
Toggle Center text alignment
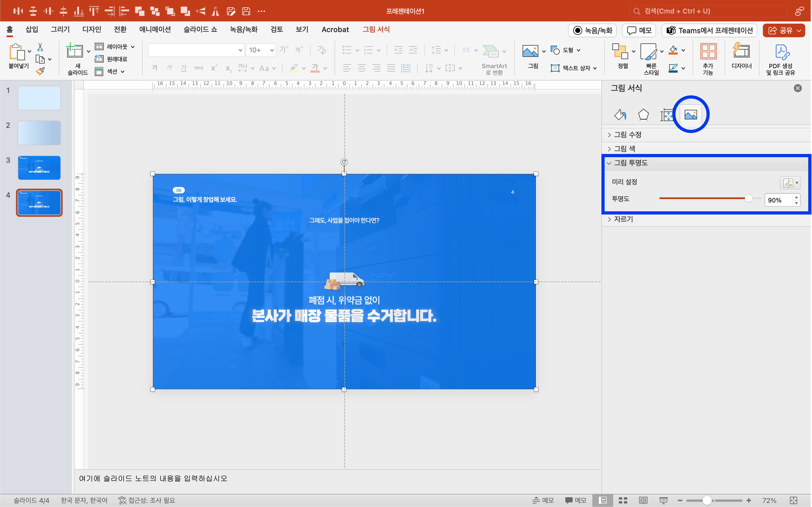362,68
